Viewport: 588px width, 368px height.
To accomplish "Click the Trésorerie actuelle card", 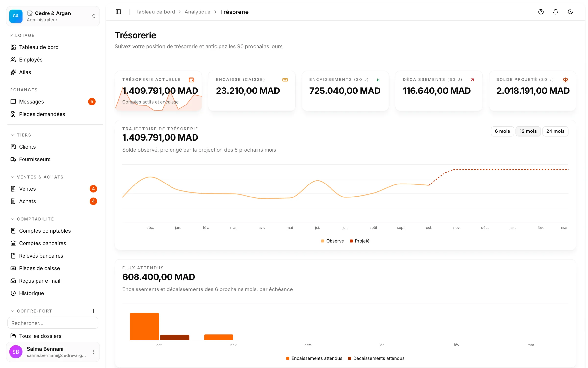I will [159, 91].
